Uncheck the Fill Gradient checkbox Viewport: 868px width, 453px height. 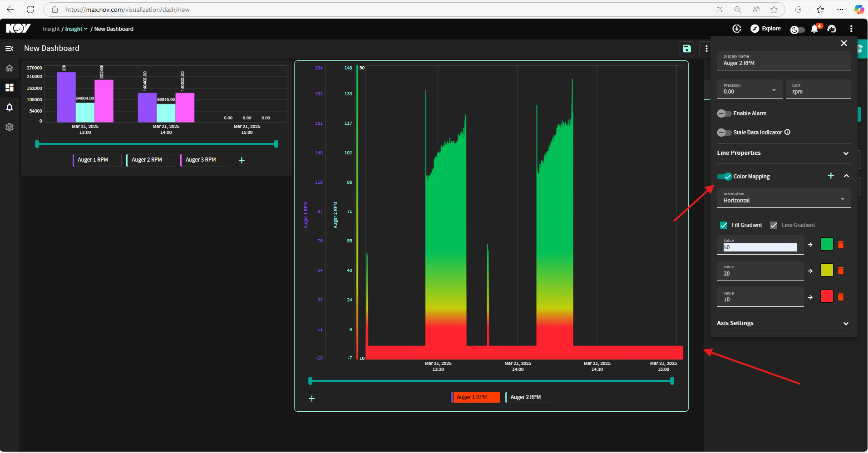[x=724, y=225]
